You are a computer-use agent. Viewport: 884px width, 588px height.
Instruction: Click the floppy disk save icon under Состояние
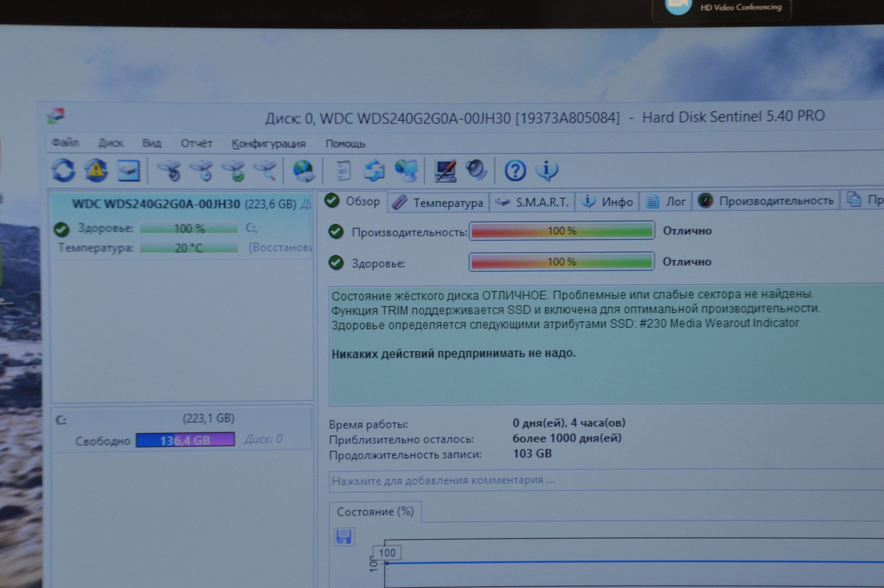point(343,537)
